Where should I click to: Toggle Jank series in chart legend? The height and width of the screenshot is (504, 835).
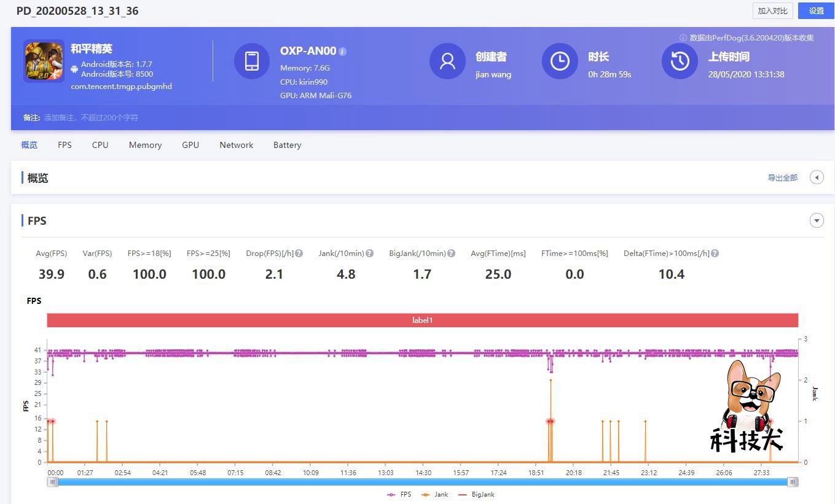(435, 494)
